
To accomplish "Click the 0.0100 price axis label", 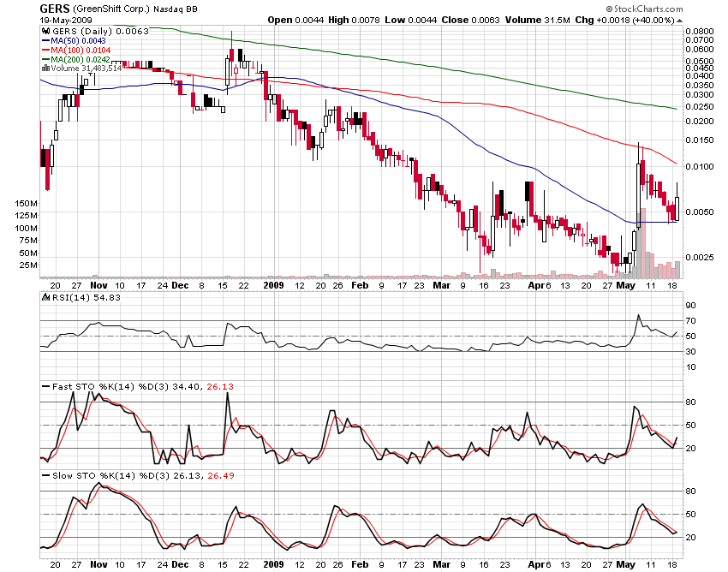I will point(700,167).
